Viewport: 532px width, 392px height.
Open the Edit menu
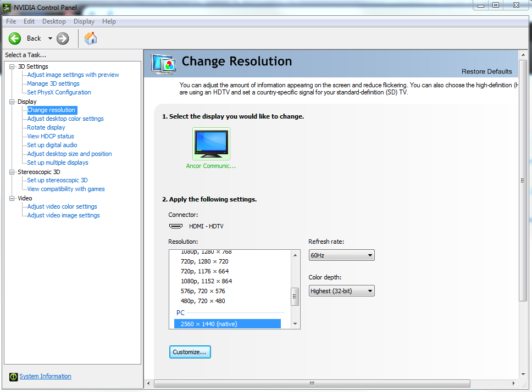pos(29,21)
